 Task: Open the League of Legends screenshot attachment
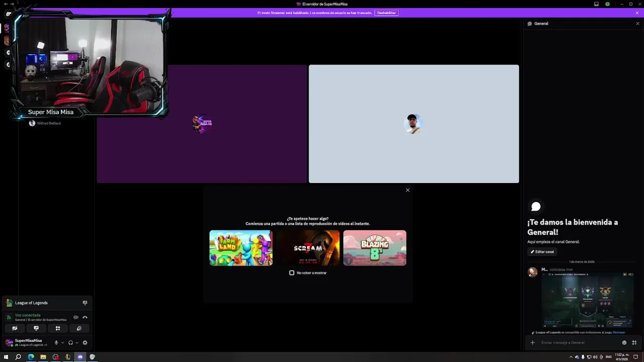click(588, 300)
